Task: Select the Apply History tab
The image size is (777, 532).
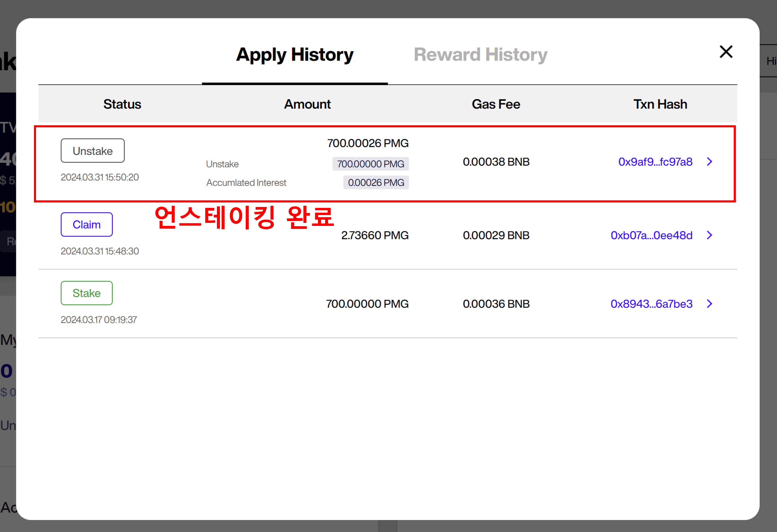Action: 295,54
